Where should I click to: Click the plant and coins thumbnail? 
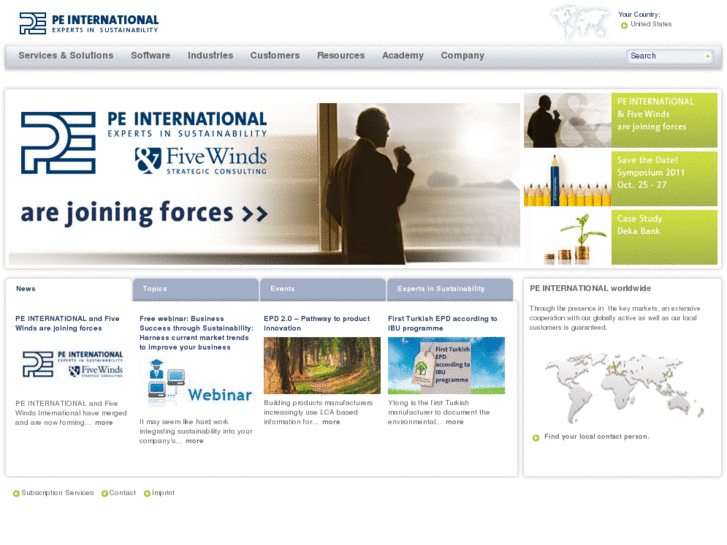point(568,237)
